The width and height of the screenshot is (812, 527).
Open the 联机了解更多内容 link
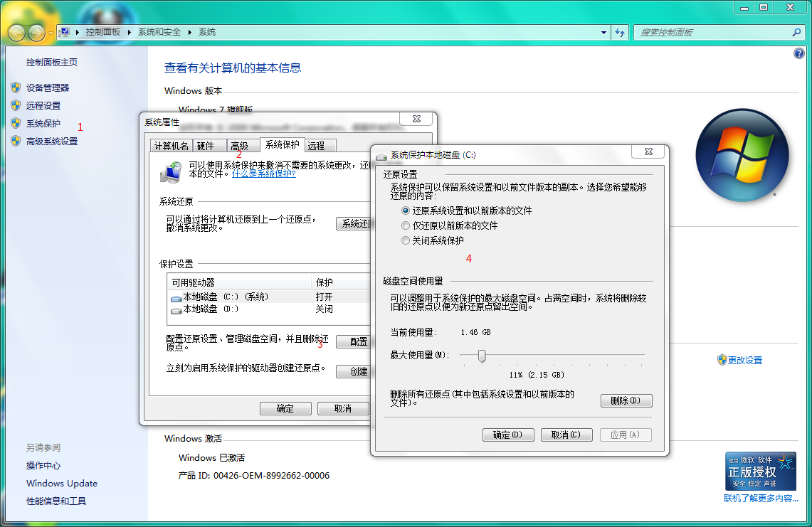click(x=761, y=498)
